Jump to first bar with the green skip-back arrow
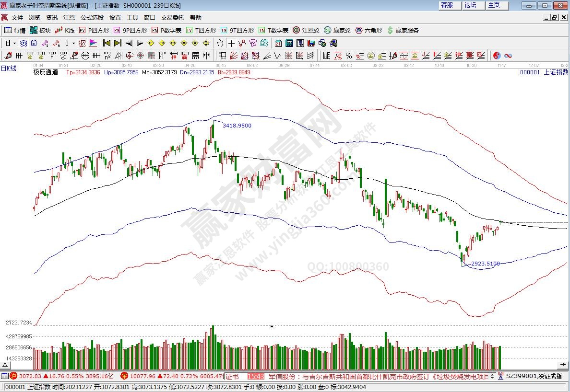Screen dimensions: 570x392 (x=107, y=43)
